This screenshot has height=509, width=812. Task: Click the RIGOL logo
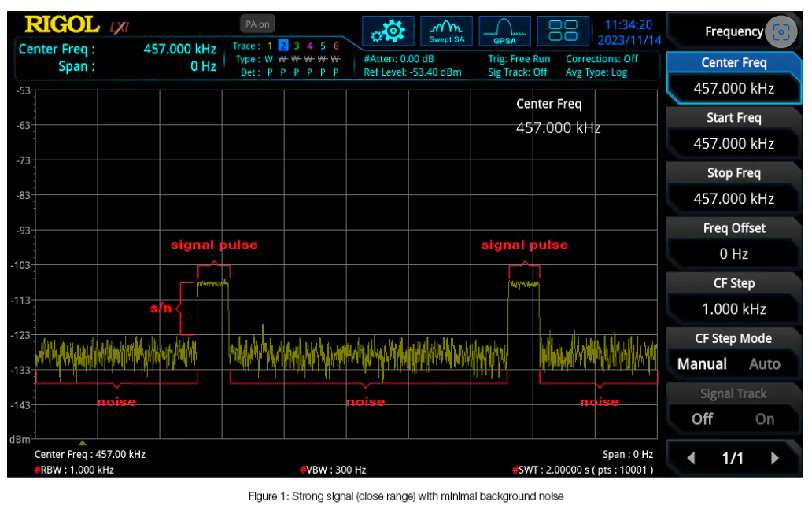tap(62, 24)
